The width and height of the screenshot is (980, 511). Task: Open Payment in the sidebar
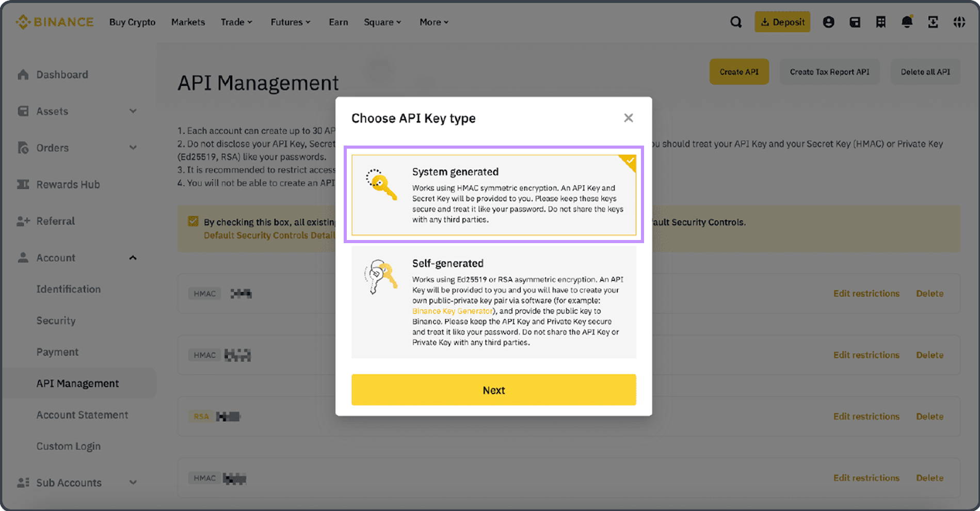pos(57,352)
